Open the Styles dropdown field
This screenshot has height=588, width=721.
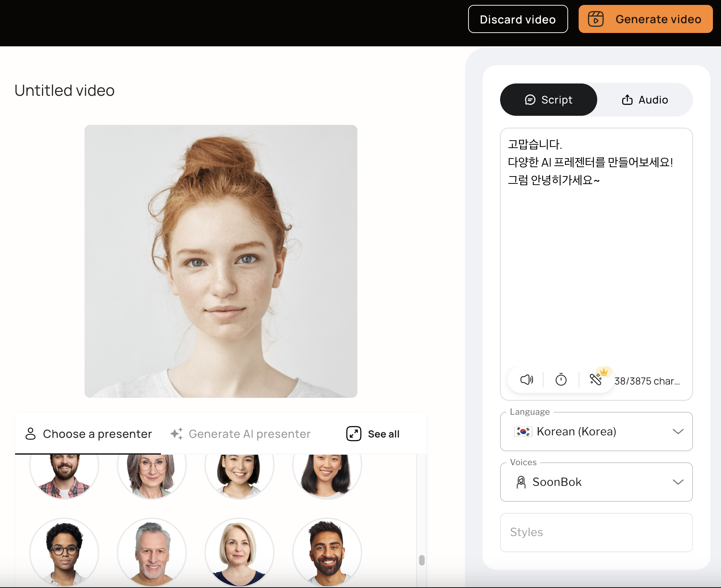click(596, 532)
